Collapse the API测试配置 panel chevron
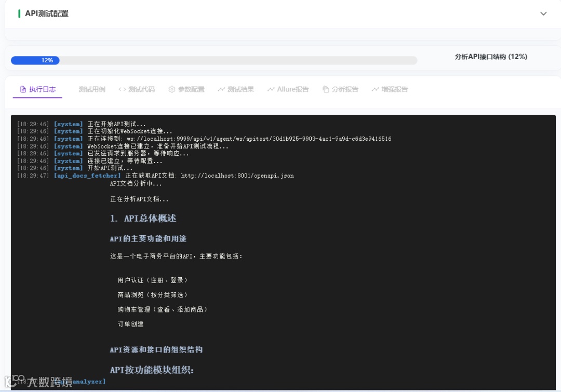This screenshot has height=392, width=561. tap(543, 13)
